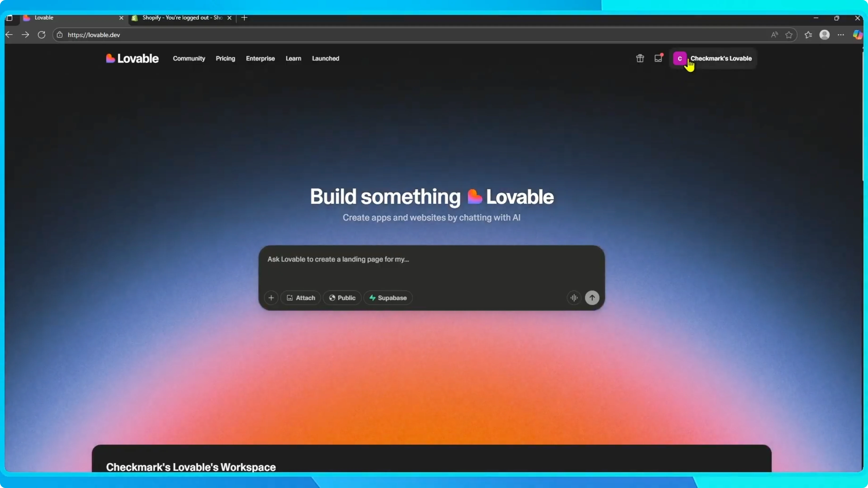Screen dimensions: 868x488
Task: Open the Learn nav link
Action: [293, 59]
